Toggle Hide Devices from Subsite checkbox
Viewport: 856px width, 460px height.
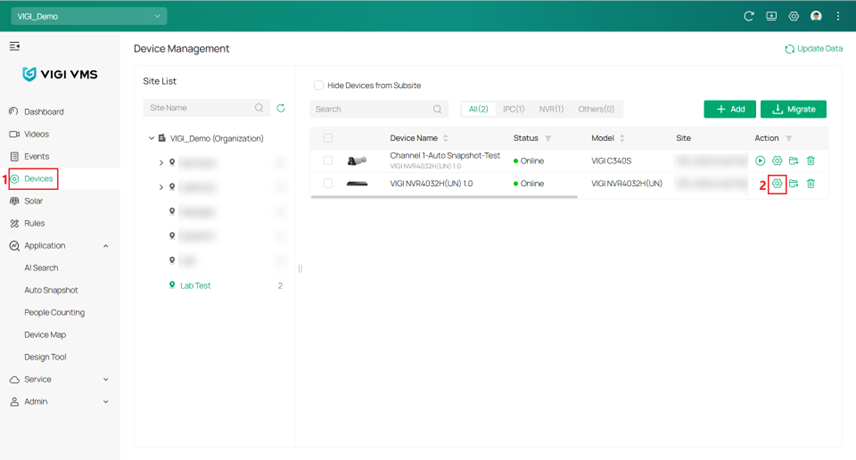coord(319,85)
